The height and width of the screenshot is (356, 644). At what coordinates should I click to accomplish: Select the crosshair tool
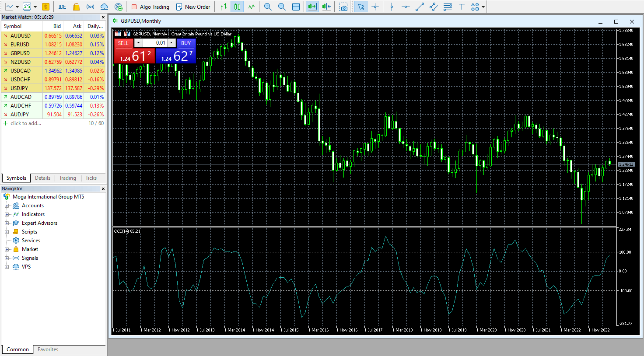375,7
